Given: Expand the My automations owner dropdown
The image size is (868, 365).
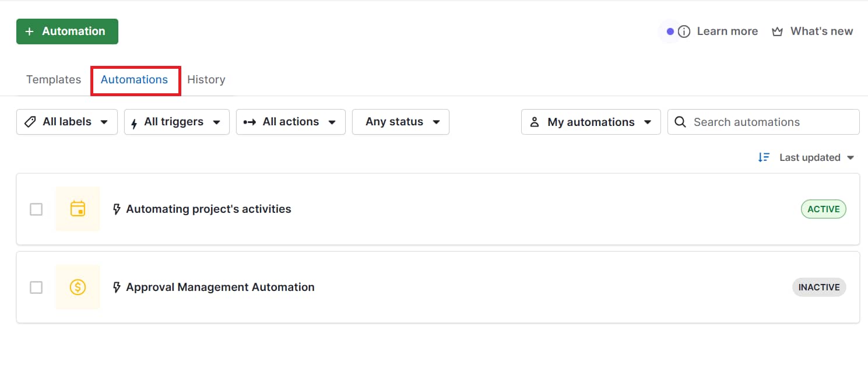Looking at the screenshot, I should [x=591, y=122].
